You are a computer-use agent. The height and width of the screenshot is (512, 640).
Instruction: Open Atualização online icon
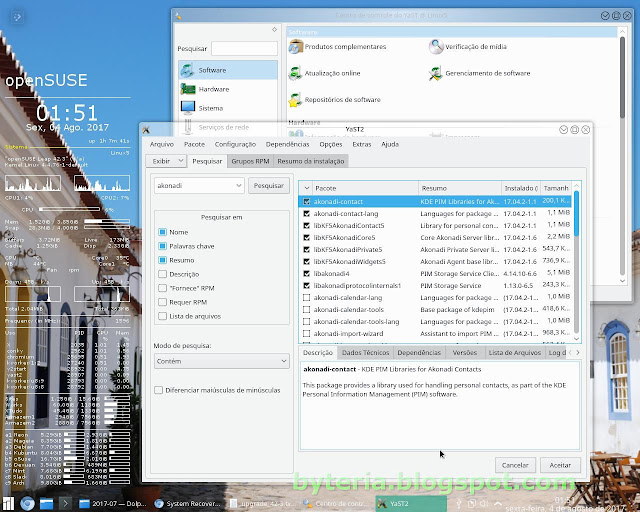[x=295, y=73]
